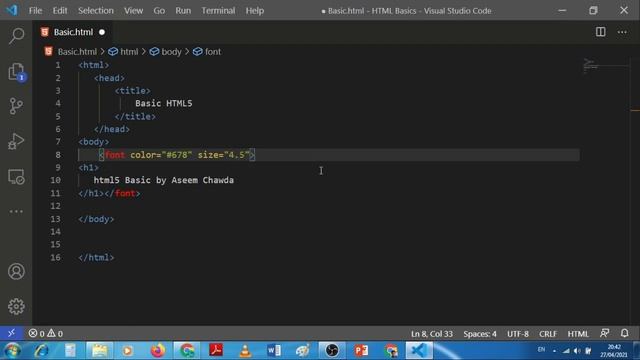Close the unsaved Basic.html tab dot
The image size is (640, 360).
(x=102, y=32)
